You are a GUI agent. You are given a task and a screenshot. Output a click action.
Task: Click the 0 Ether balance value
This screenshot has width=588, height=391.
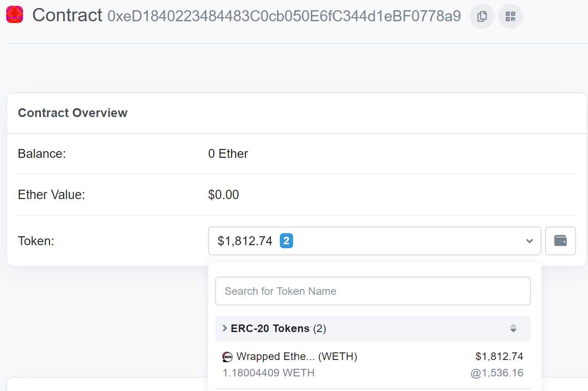(x=228, y=154)
